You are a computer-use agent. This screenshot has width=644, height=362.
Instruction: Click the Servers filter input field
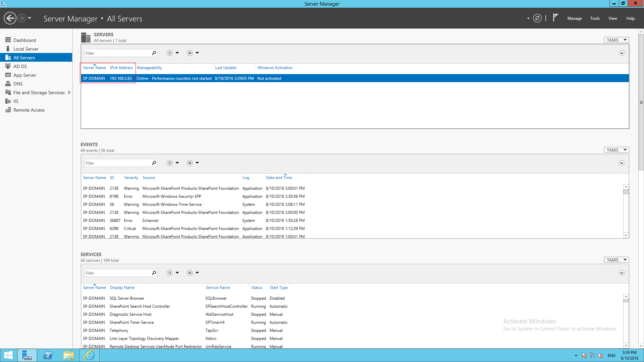pyautogui.click(x=117, y=53)
